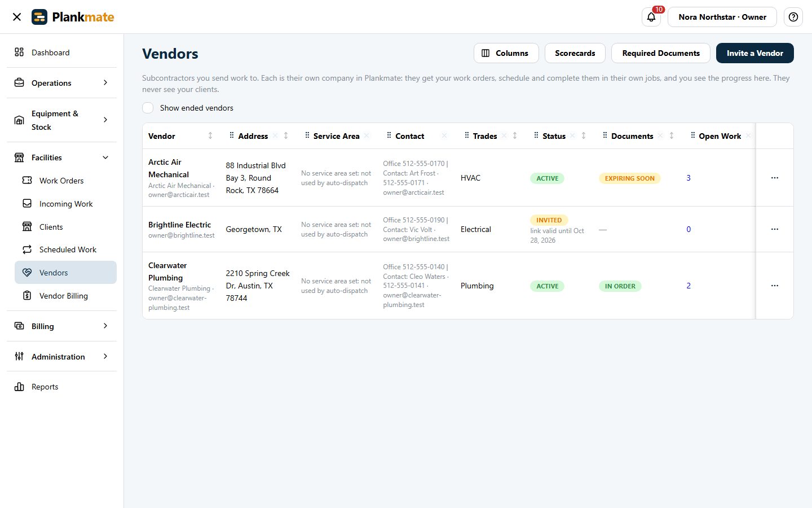The height and width of the screenshot is (508, 812).
Task: Open the Nora Northstar account menu
Action: click(722, 17)
